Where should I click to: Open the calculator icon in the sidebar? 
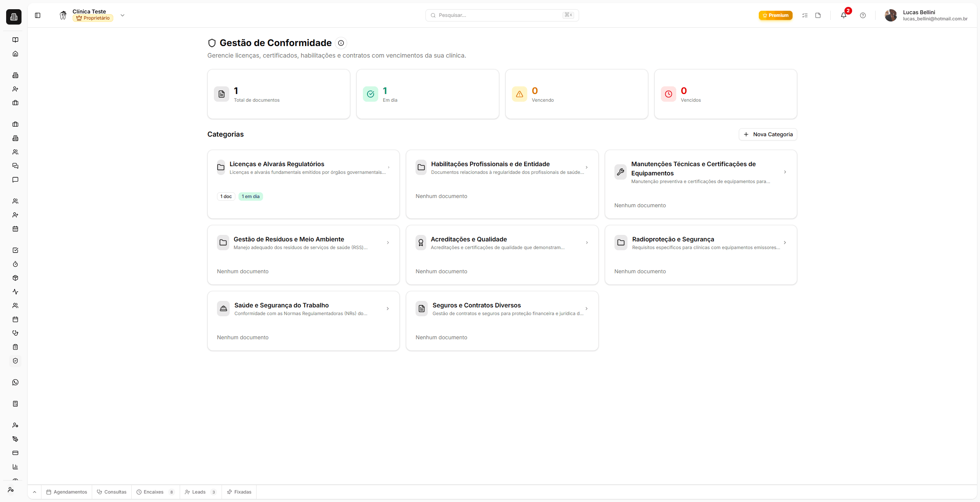(15, 403)
